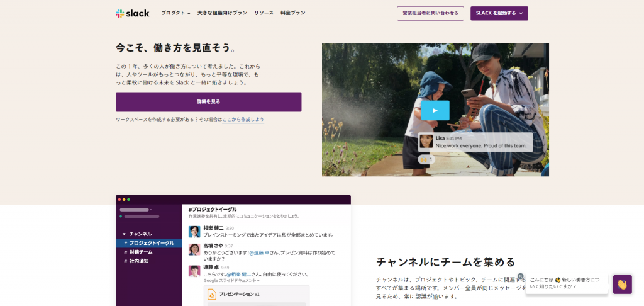Click the clapping hands reaction under Lisa's message
The image size is (644, 306).
(x=426, y=159)
